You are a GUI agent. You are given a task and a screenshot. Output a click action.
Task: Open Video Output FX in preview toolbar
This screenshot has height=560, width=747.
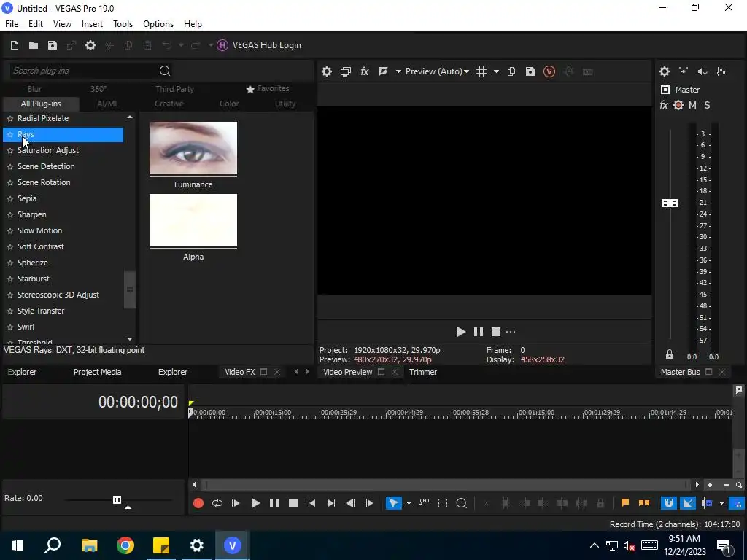[x=365, y=71]
